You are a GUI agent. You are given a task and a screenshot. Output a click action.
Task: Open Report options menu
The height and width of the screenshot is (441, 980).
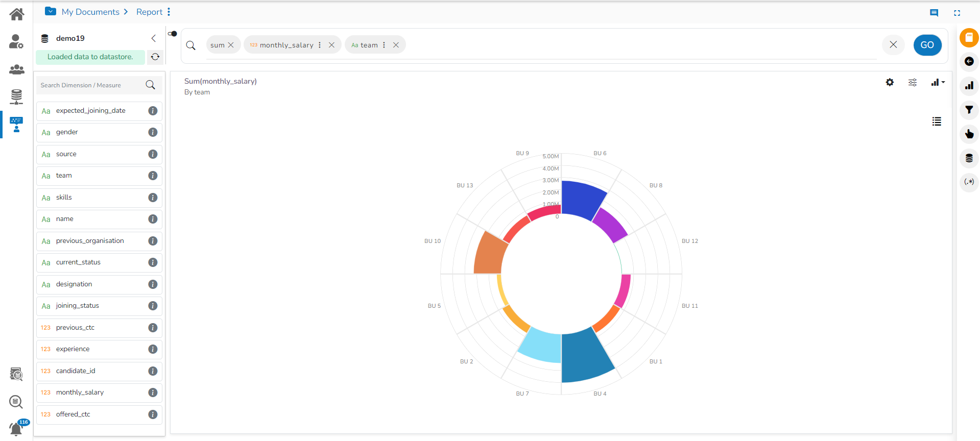[x=169, y=12]
